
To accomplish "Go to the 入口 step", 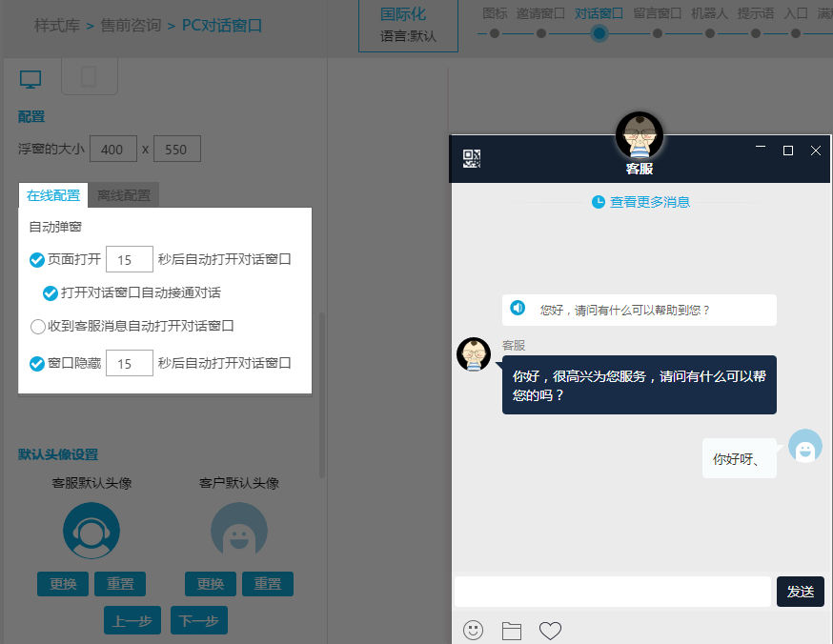I will click(x=796, y=13).
